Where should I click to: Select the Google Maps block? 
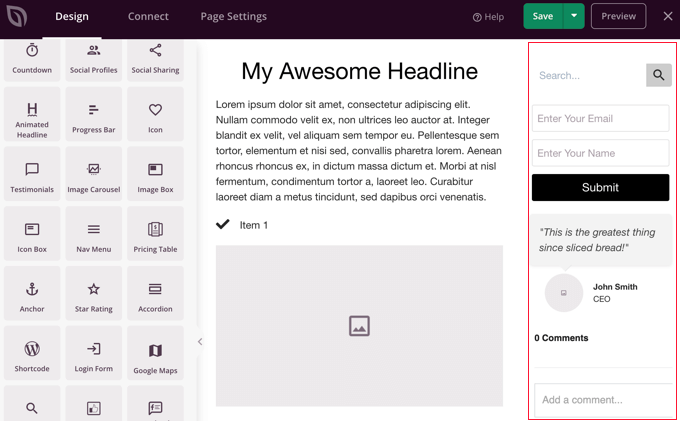[x=155, y=357]
